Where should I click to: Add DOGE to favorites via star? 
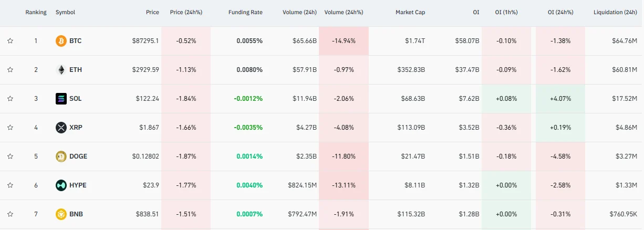coord(10,156)
